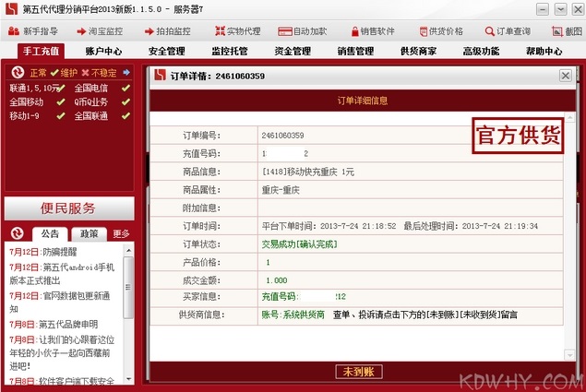The width and height of the screenshot is (586, 392).
Task: Click the 淘宝监控 toolbar item
Action: point(102,30)
